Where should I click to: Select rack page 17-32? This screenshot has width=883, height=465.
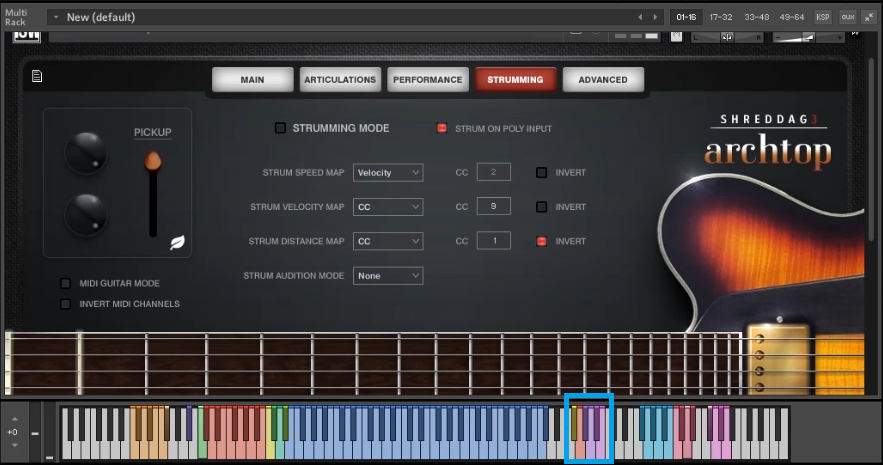pyautogui.click(x=721, y=17)
